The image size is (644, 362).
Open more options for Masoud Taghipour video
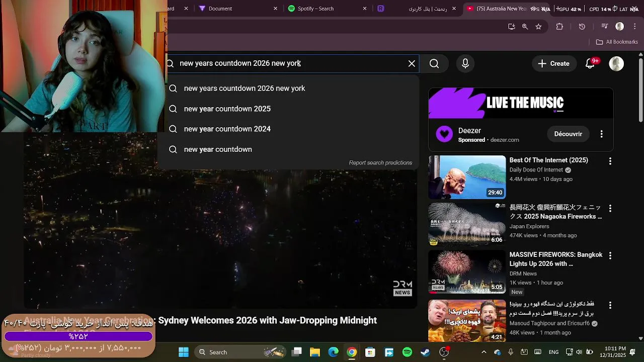610,305
